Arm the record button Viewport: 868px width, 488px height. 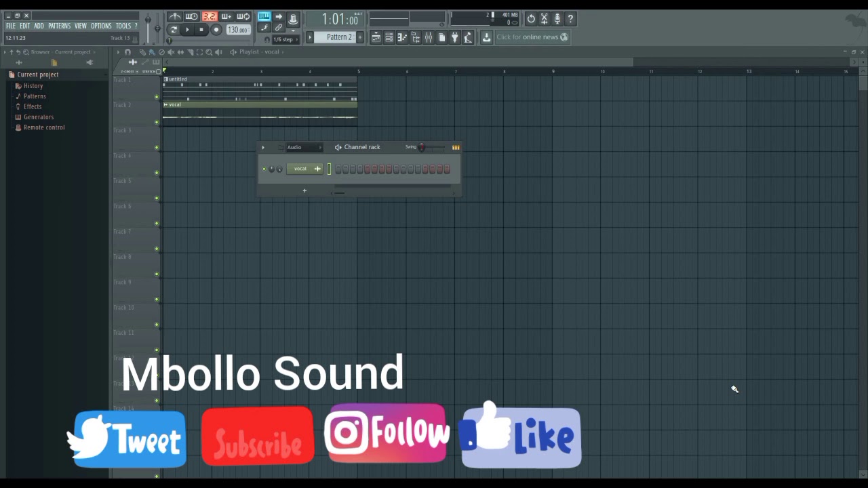pyautogui.click(x=216, y=29)
